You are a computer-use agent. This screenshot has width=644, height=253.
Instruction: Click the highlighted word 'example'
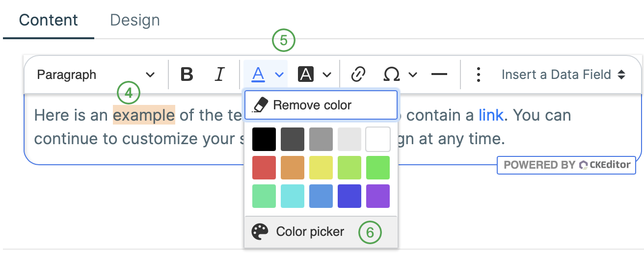(144, 115)
